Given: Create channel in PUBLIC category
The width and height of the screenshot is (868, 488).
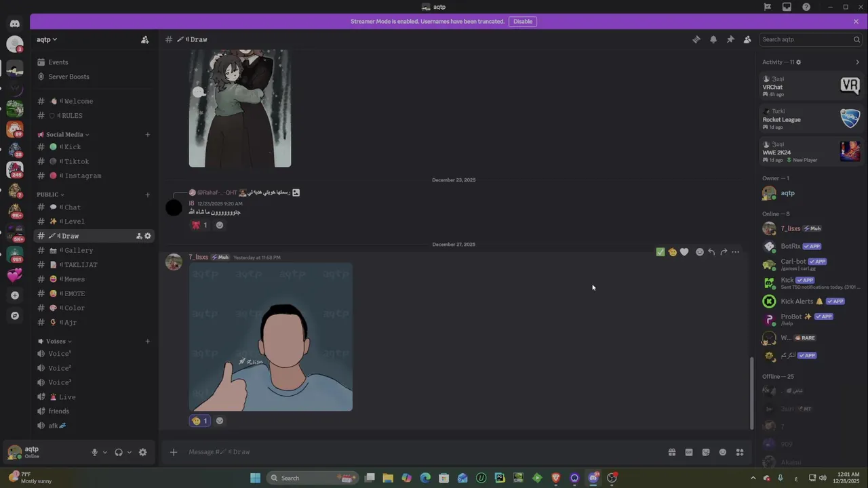Looking at the screenshot, I should coord(148,195).
